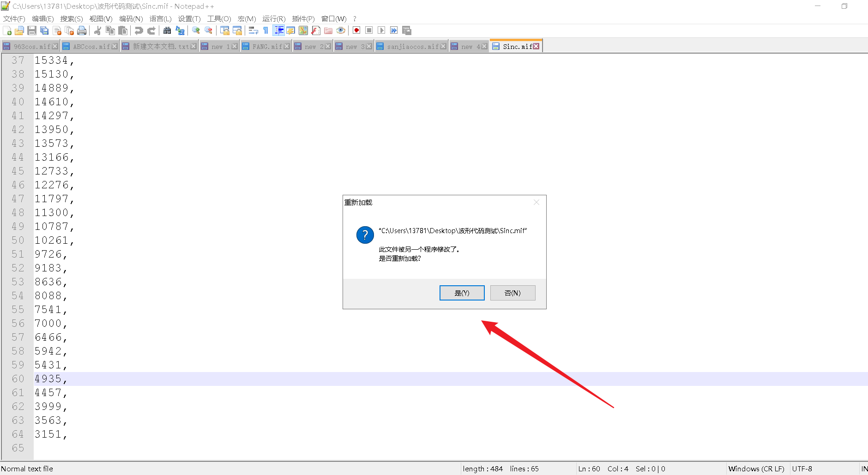Viewport: 868px width, 475px height.
Task: Cut selection with the scissors icon
Action: tap(97, 30)
